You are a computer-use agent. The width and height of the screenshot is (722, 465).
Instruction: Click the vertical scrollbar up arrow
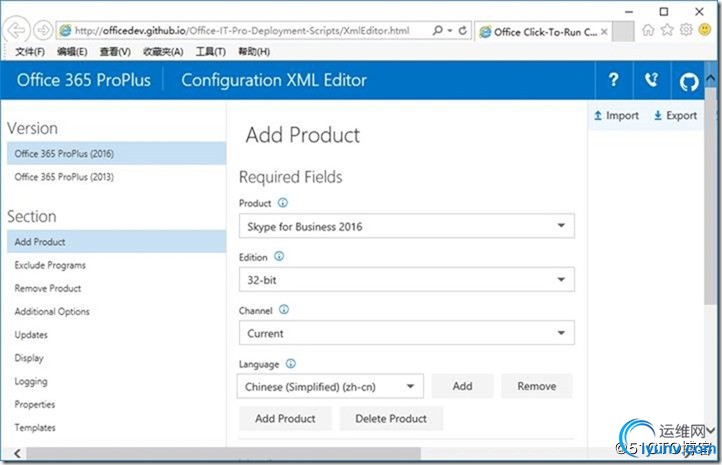710,79
